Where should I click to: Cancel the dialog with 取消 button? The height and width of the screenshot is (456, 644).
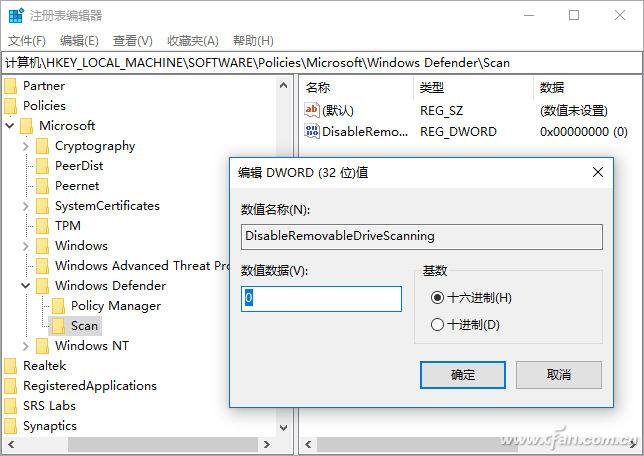[559, 375]
